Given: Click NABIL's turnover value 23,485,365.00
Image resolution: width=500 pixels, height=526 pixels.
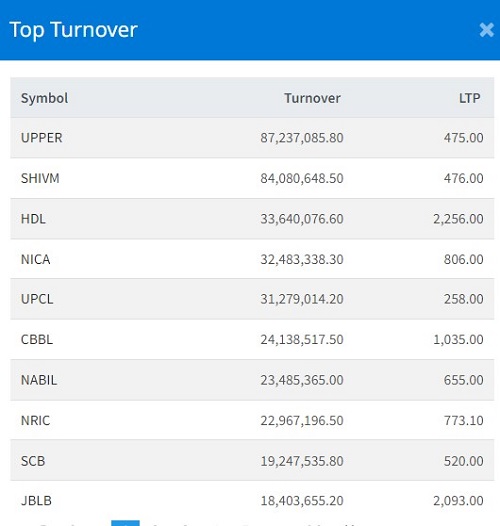Looking at the screenshot, I should click(x=302, y=380).
